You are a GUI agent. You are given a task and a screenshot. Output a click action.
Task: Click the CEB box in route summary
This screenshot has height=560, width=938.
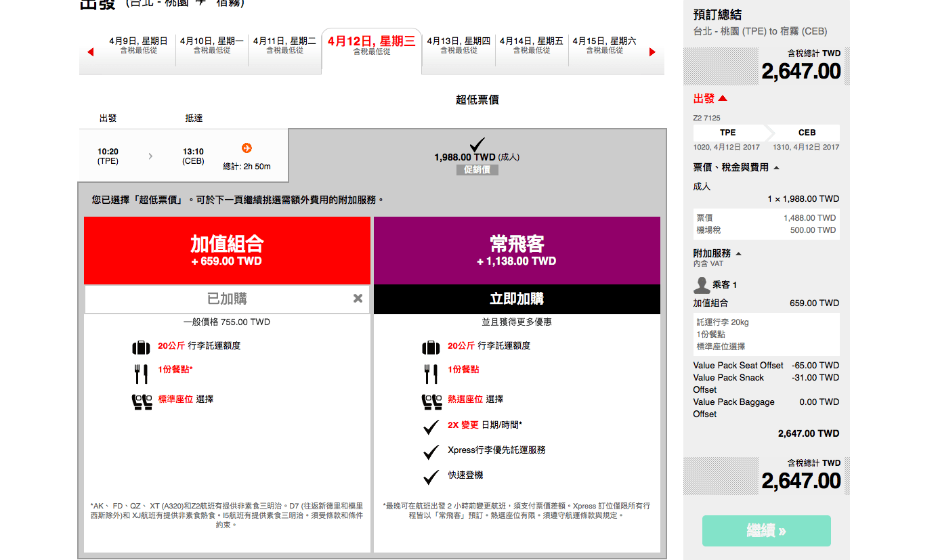(807, 133)
